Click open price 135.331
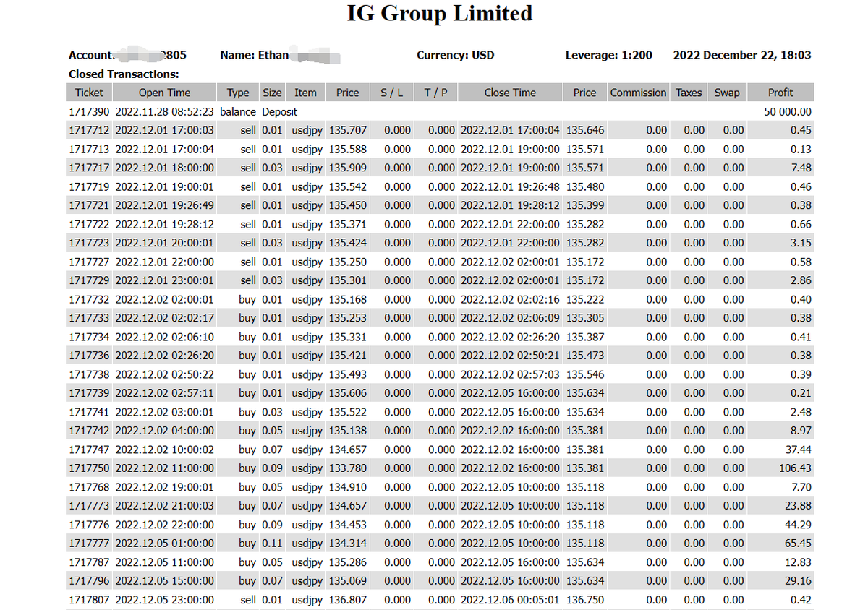The width and height of the screenshot is (868, 610). point(348,337)
